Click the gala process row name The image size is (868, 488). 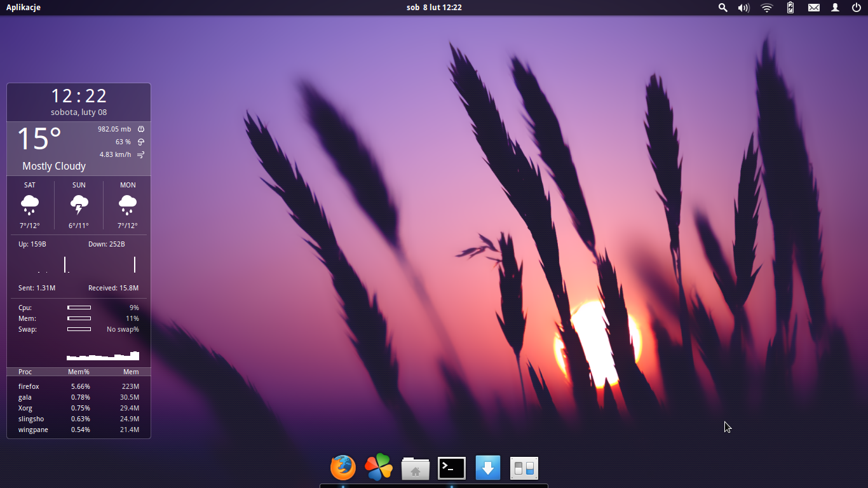[x=25, y=397]
